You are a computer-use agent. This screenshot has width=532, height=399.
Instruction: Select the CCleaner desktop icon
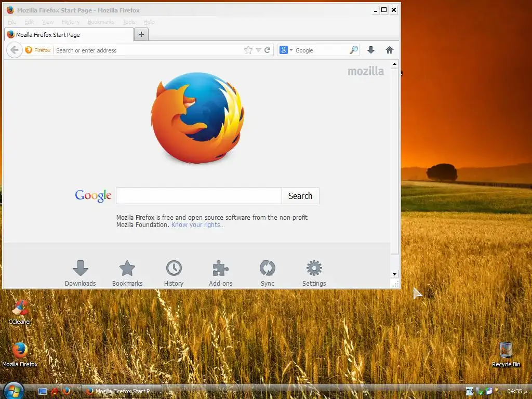point(20,312)
